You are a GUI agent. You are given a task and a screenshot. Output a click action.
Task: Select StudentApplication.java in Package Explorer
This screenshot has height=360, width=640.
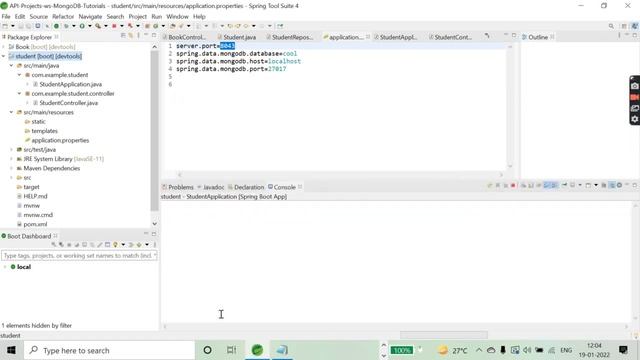pyautogui.click(x=71, y=84)
